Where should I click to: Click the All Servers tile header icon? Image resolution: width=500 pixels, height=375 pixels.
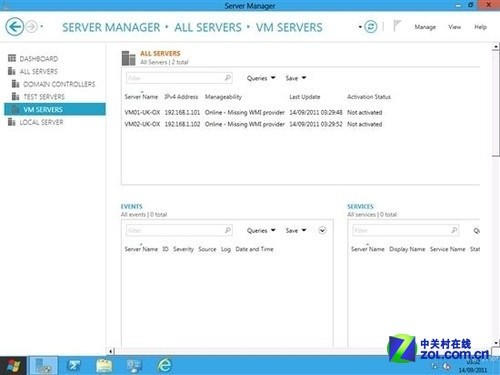(128, 58)
